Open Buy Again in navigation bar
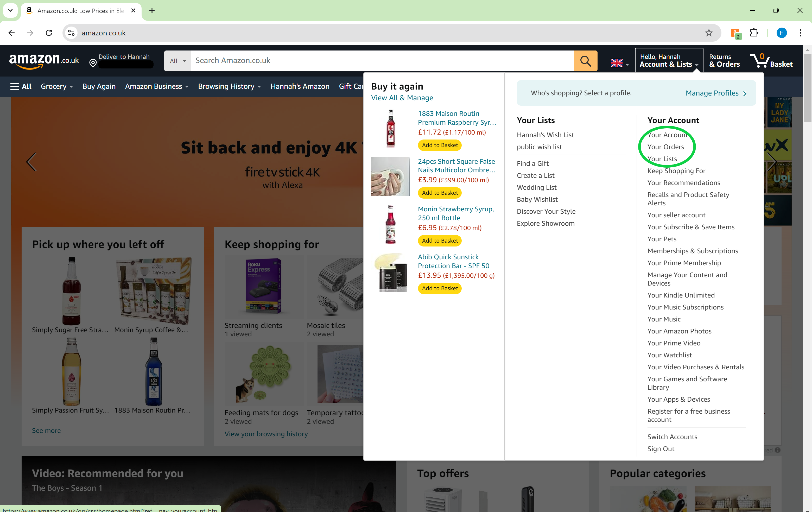The width and height of the screenshot is (812, 512). (x=99, y=86)
